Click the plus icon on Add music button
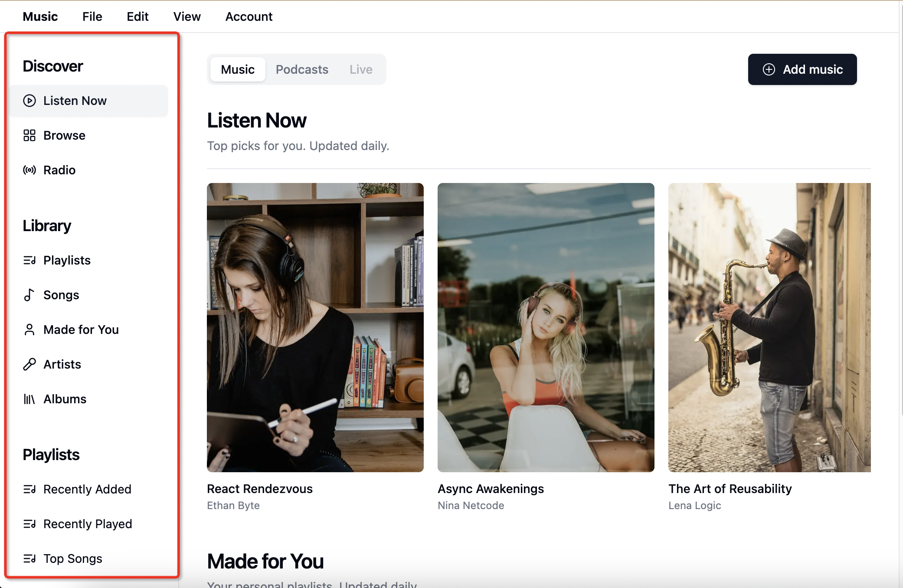The width and height of the screenshot is (903, 588). coord(769,69)
